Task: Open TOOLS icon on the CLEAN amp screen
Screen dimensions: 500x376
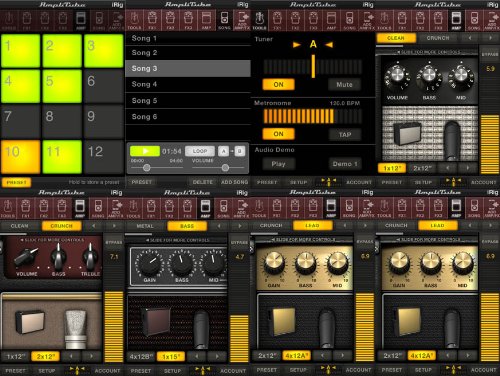Action: (384, 20)
